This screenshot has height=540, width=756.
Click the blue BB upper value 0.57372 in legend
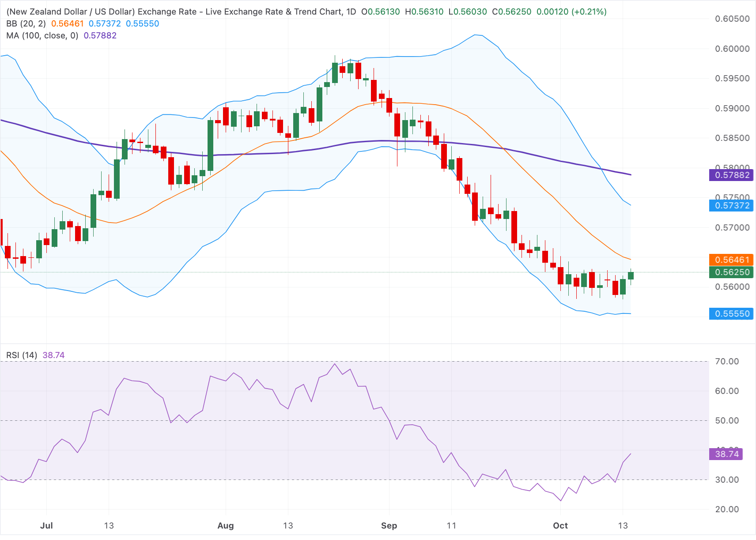point(105,23)
